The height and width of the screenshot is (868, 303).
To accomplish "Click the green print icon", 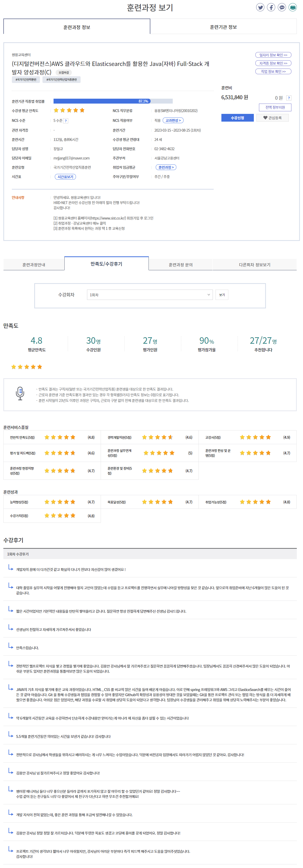I will pyautogui.click(x=292, y=7).
